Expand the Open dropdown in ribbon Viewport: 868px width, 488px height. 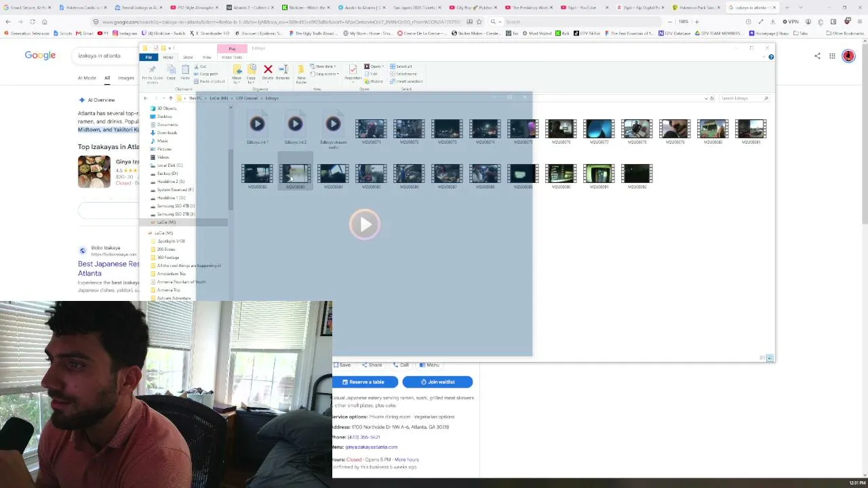click(375, 66)
